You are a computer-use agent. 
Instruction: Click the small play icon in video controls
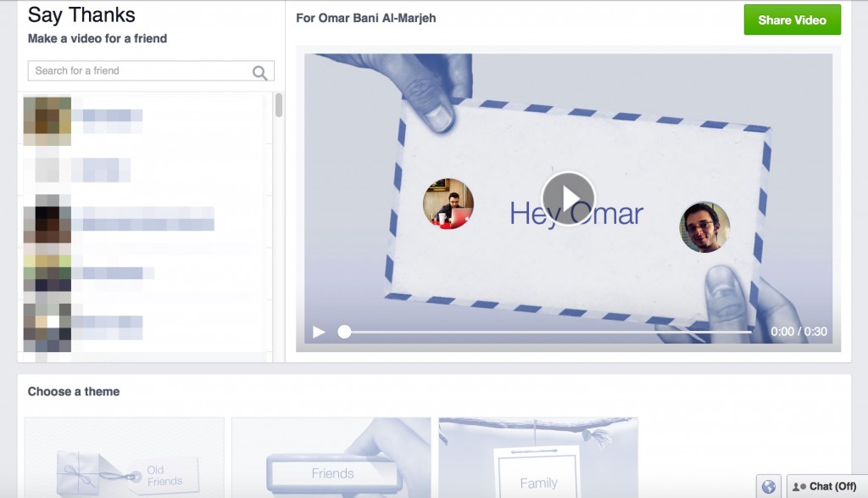(319, 332)
